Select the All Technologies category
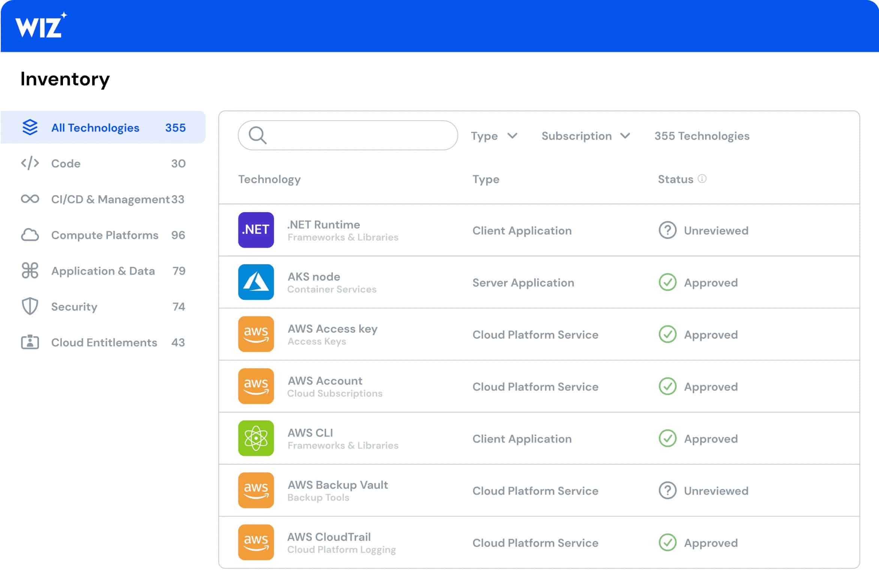Viewport: 879px width, 588px height. (x=103, y=127)
